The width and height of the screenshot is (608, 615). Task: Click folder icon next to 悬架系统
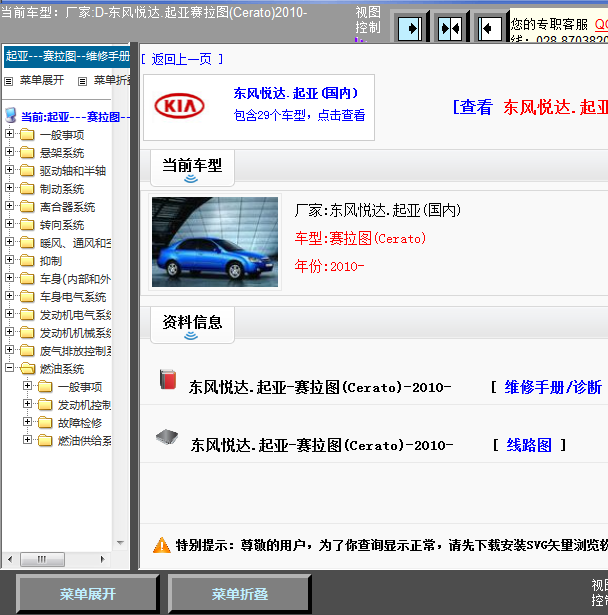(27, 153)
